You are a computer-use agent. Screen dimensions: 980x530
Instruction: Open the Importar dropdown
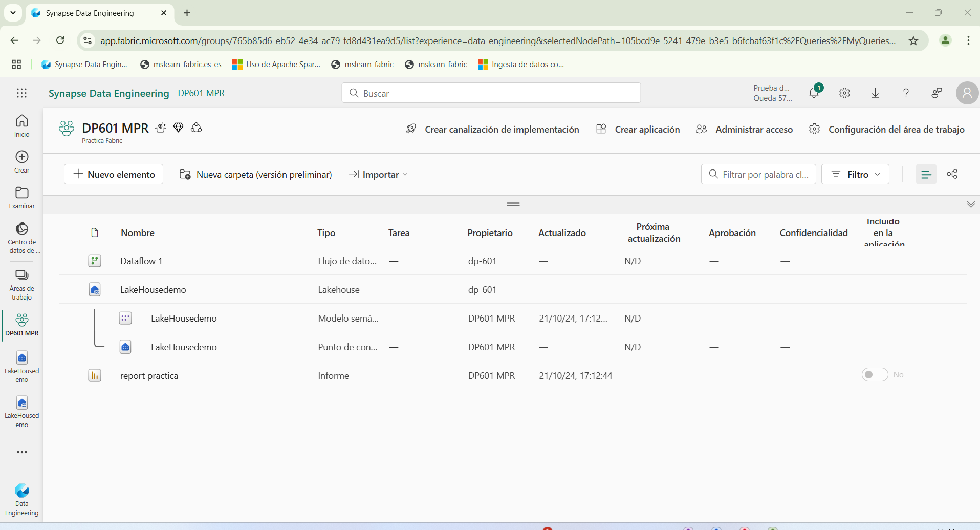coord(378,174)
